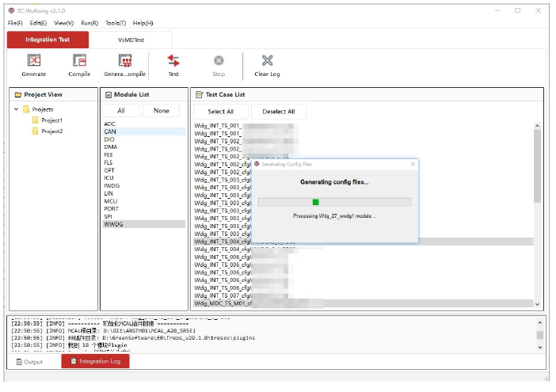Close the Generating Config Files dialog
556x392 pixels.
pyautogui.click(x=413, y=164)
